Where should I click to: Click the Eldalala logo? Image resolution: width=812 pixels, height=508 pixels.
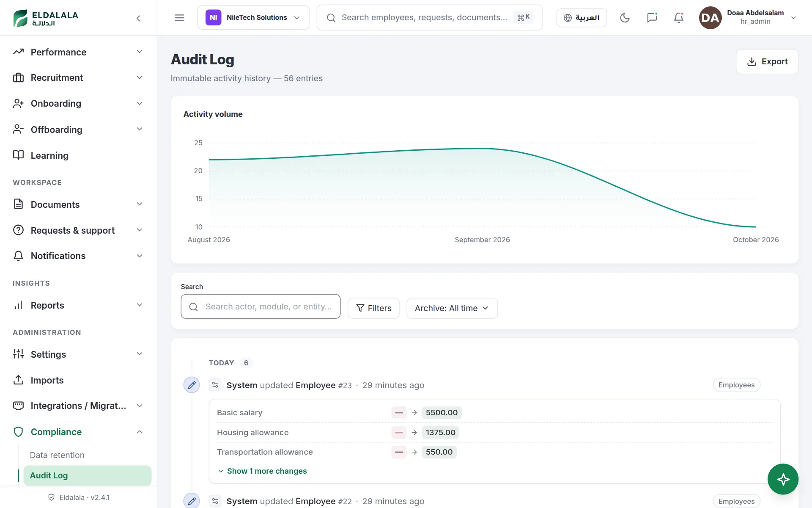[46, 18]
